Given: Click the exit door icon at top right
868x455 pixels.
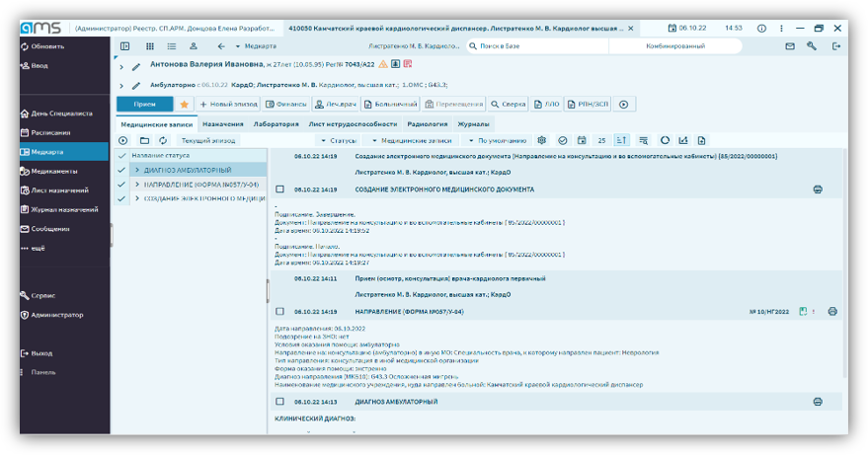Looking at the screenshot, I should [x=835, y=46].
